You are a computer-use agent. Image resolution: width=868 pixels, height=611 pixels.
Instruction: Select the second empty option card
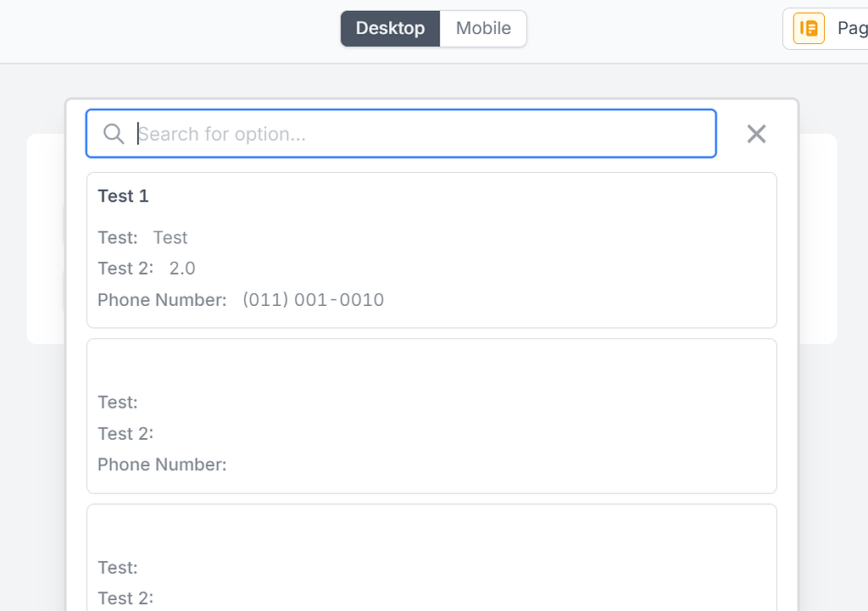(431, 415)
